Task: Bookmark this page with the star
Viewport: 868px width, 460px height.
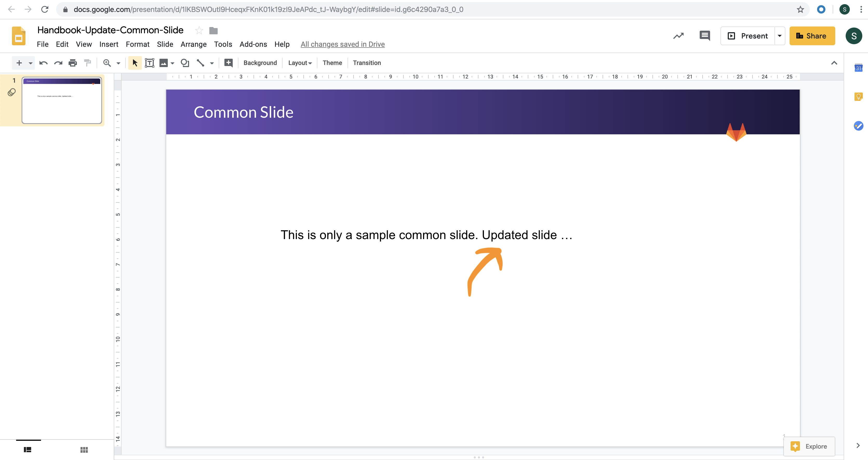Action: coord(800,9)
